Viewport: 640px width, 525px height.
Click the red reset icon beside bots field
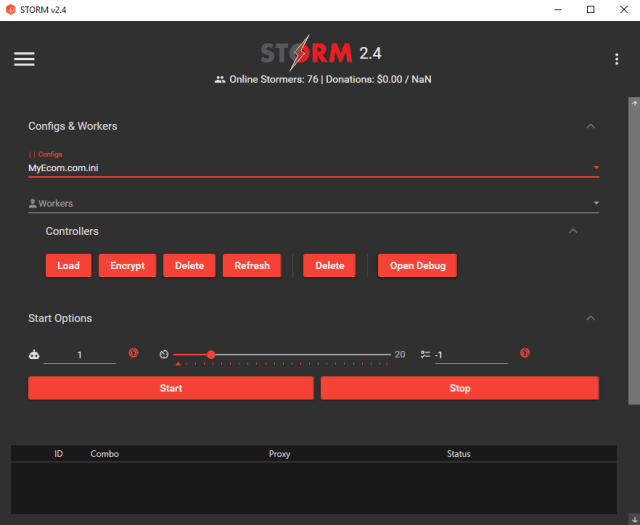[133, 353]
